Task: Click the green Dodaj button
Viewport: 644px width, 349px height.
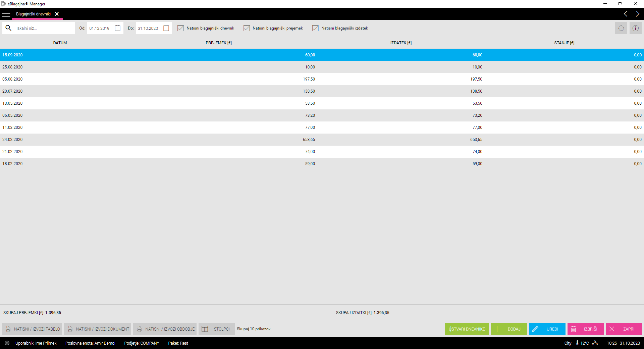Action: 509,329
